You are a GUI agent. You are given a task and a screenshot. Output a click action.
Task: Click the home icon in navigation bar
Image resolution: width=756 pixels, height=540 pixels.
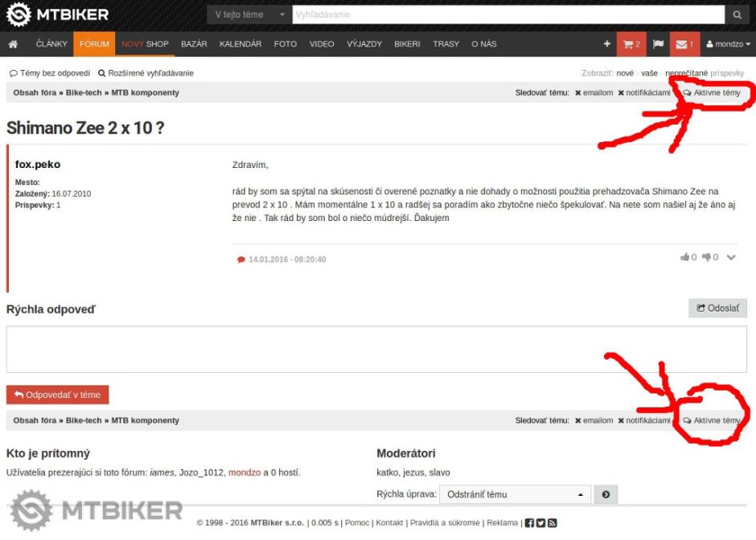(13, 44)
